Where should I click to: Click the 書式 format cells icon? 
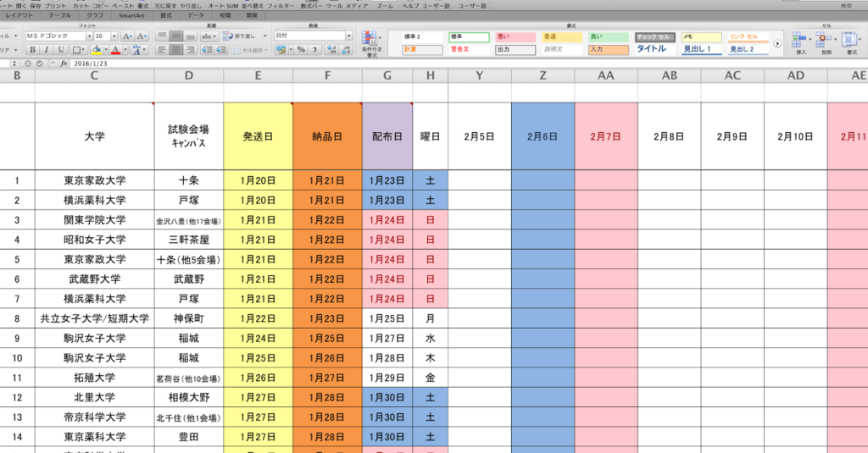coord(851,43)
